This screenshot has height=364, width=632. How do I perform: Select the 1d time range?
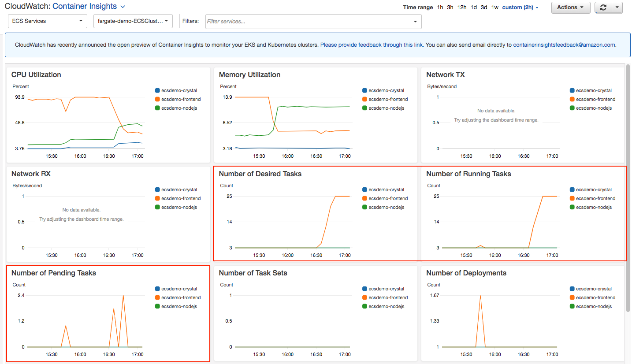[474, 7]
